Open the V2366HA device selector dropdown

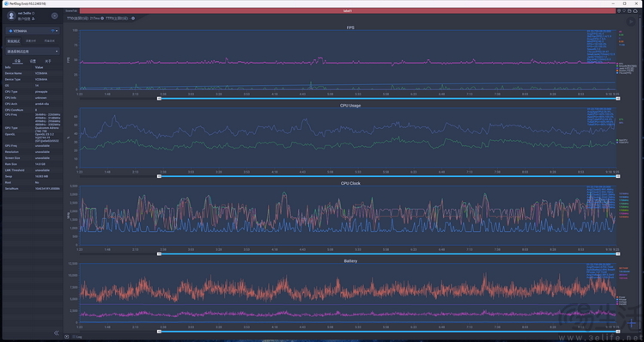(x=33, y=31)
